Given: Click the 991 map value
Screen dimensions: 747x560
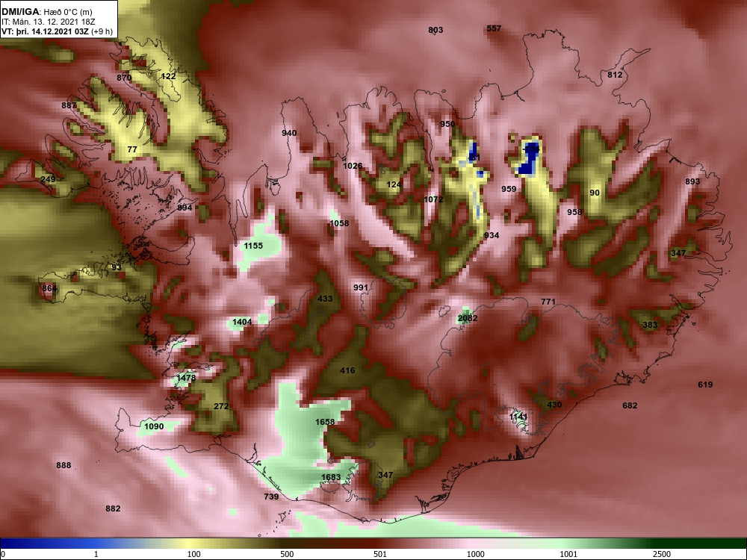Looking at the screenshot, I should [x=361, y=287].
